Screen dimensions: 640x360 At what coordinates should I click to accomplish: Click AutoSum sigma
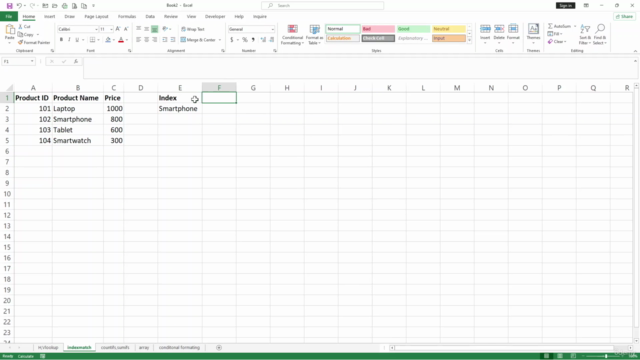click(550, 26)
